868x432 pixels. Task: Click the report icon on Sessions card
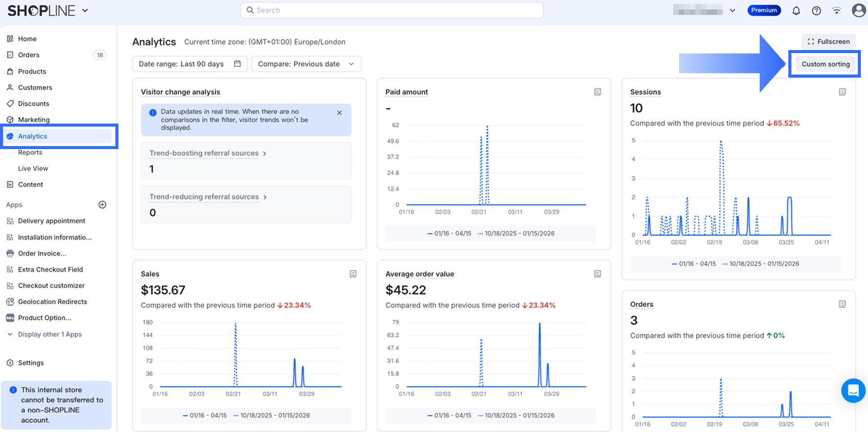[x=842, y=92]
